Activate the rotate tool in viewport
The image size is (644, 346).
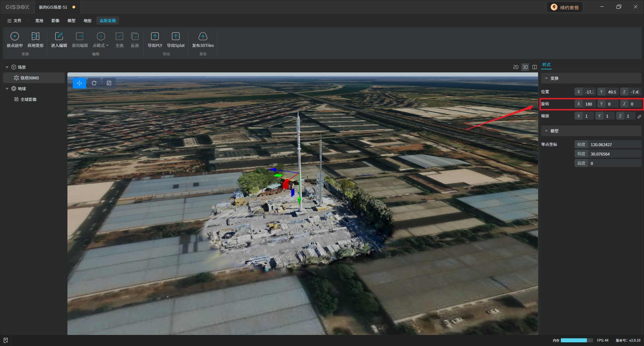[94, 83]
